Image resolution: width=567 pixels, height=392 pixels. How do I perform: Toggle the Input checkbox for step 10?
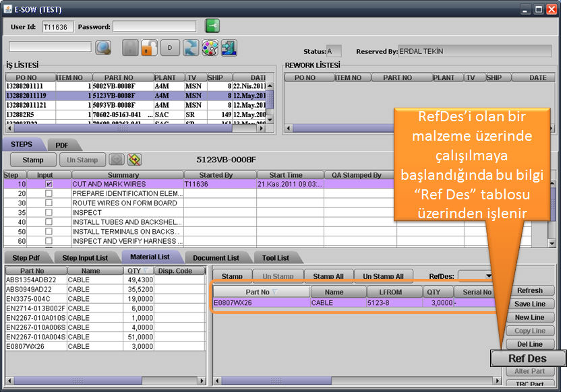[x=49, y=184]
